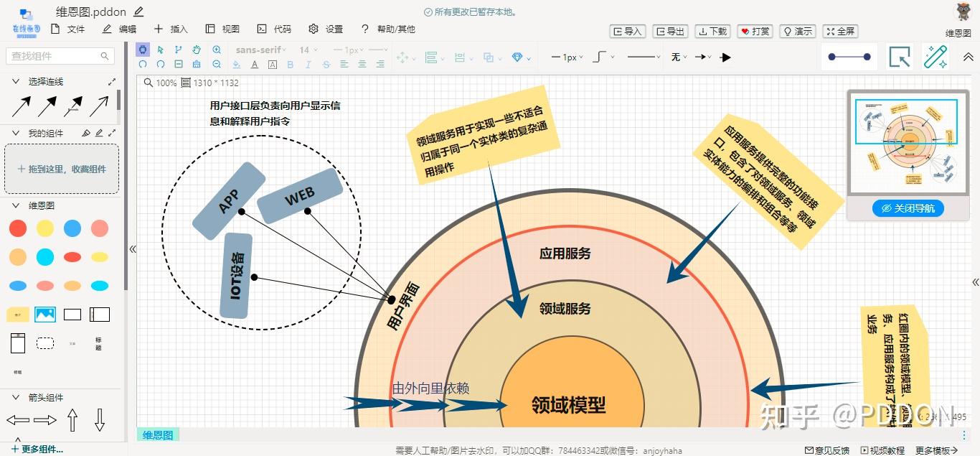This screenshot has width=980, height=456.
Task: Open the 文件 menu
Action: (67, 29)
